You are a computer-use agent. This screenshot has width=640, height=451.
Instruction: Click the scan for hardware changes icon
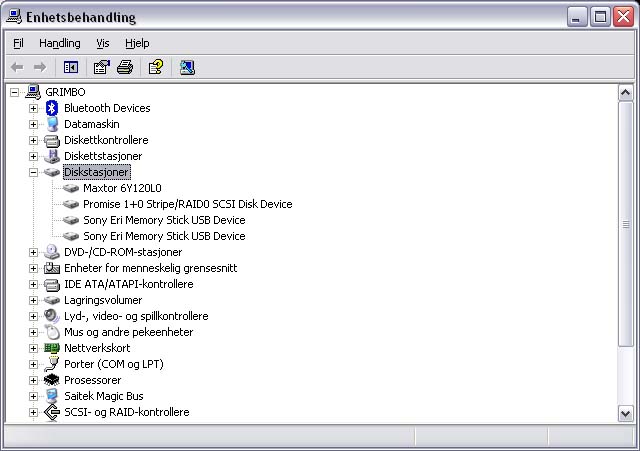tap(187, 67)
